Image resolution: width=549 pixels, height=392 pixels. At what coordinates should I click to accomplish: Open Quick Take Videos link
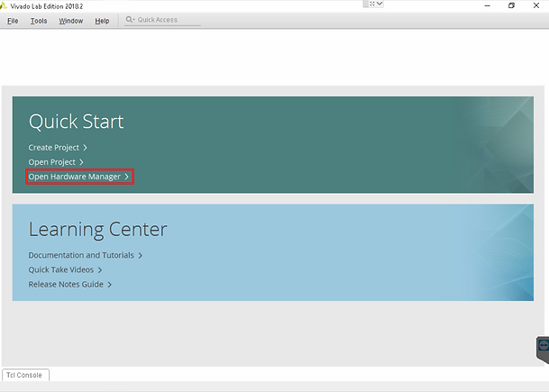click(65, 269)
